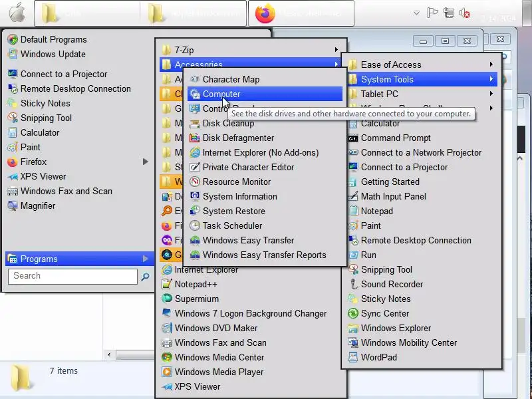Launch Paint from Accessories submenu

(x=422, y=225)
